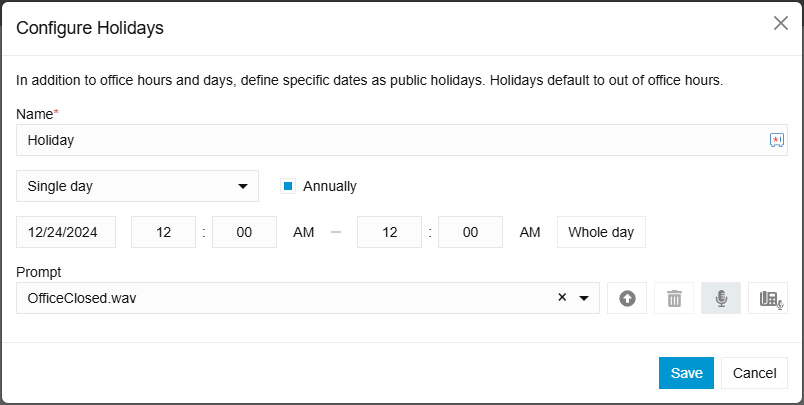Click the delete prompt trash icon

[674, 298]
